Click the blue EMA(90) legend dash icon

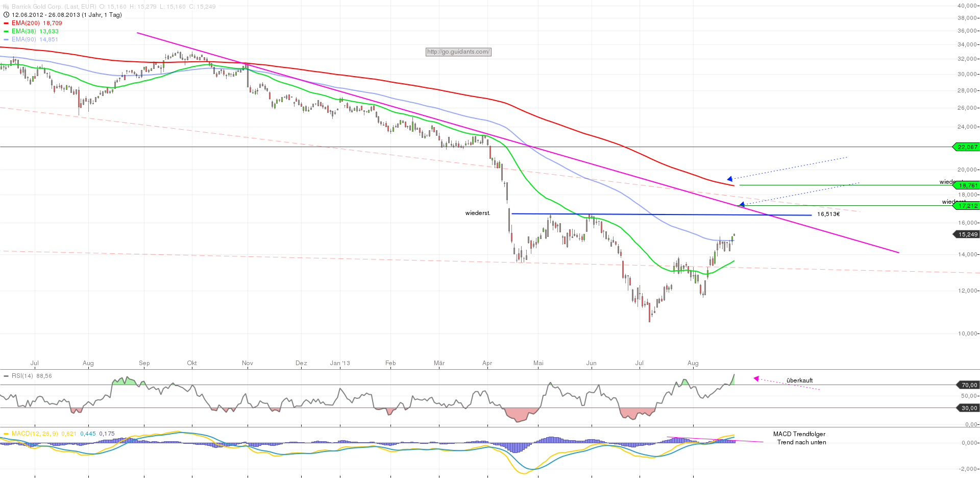6,39
